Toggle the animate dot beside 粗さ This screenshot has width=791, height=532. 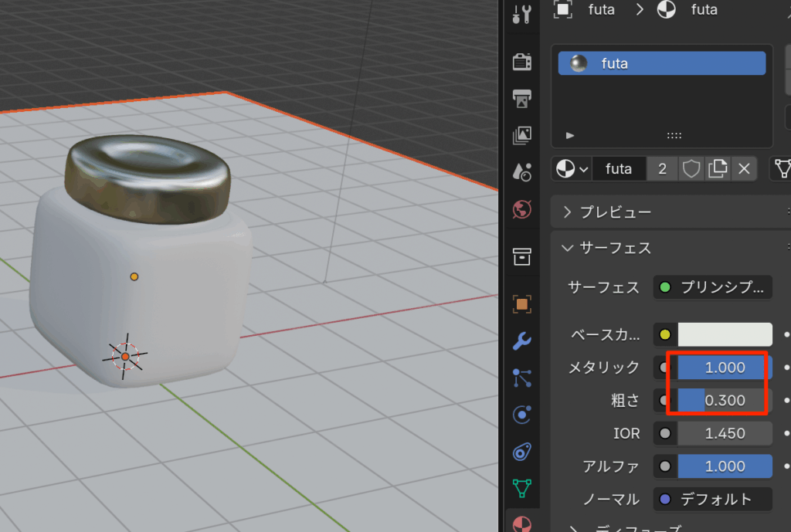coord(786,401)
